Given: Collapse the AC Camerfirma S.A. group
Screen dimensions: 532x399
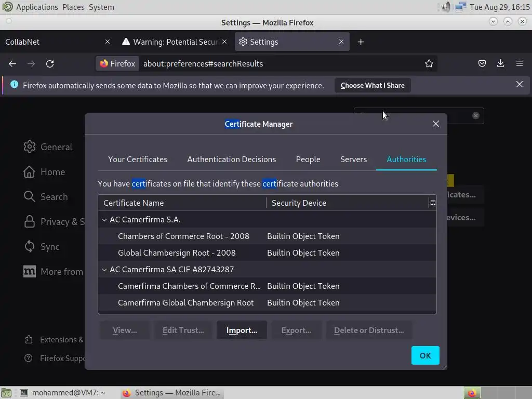Looking at the screenshot, I should [x=104, y=220].
